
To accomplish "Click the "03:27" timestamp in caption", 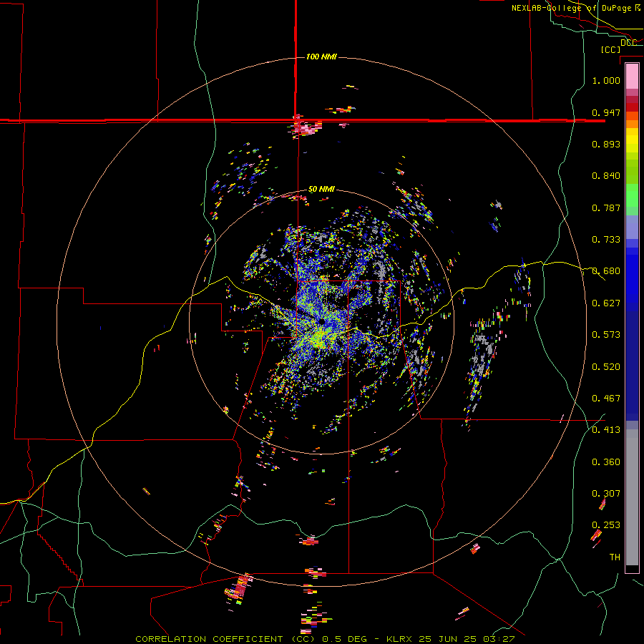I will pyautogui.click(x=499, y=639).
